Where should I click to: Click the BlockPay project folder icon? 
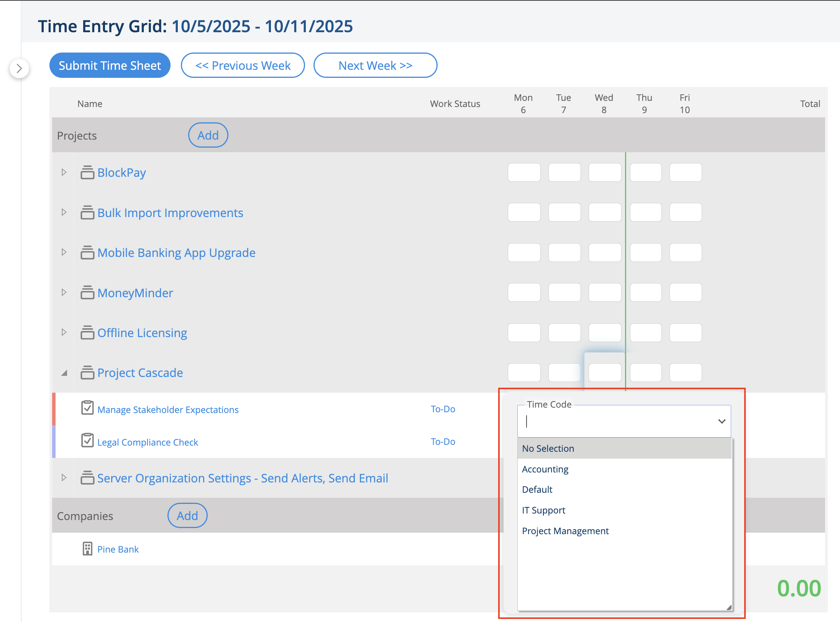[x=87, y=173]
